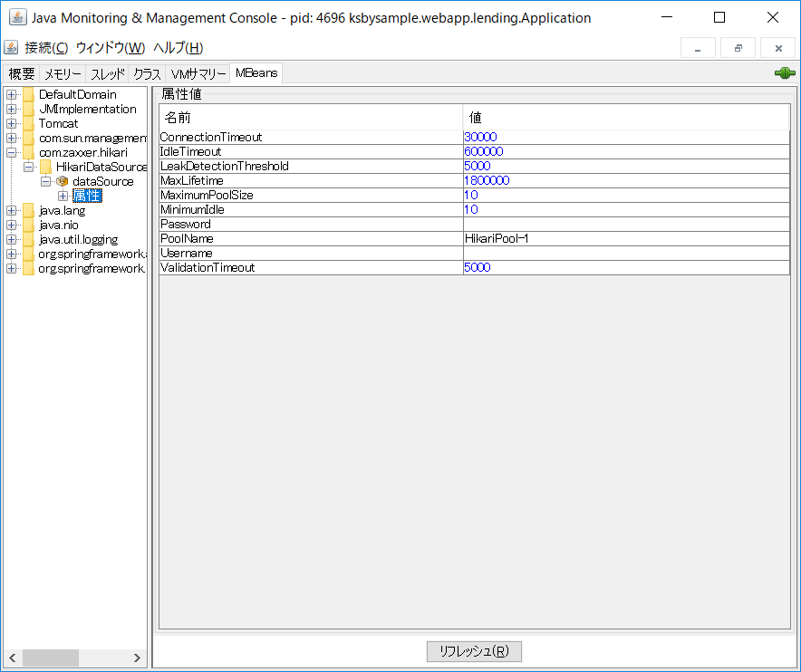801x672 pixels.
Task: Close the inner connection frame
Action: point(777,48)
